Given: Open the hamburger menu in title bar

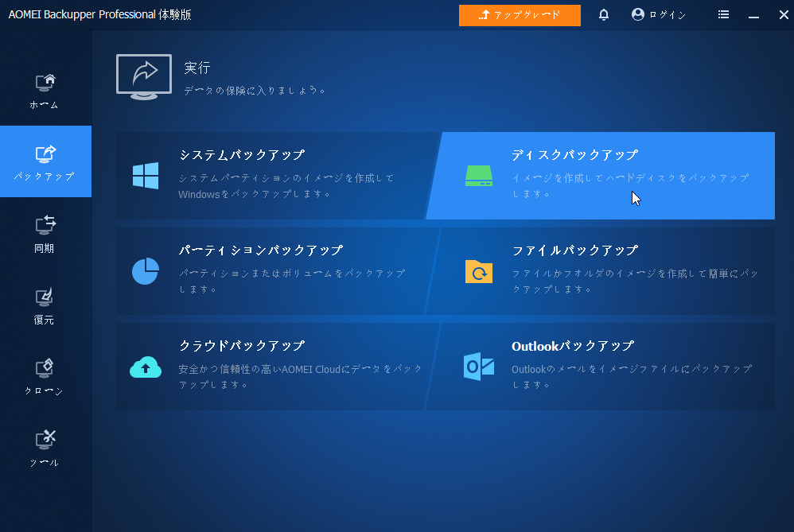Looking at the screenshot, I should (724, 14).
